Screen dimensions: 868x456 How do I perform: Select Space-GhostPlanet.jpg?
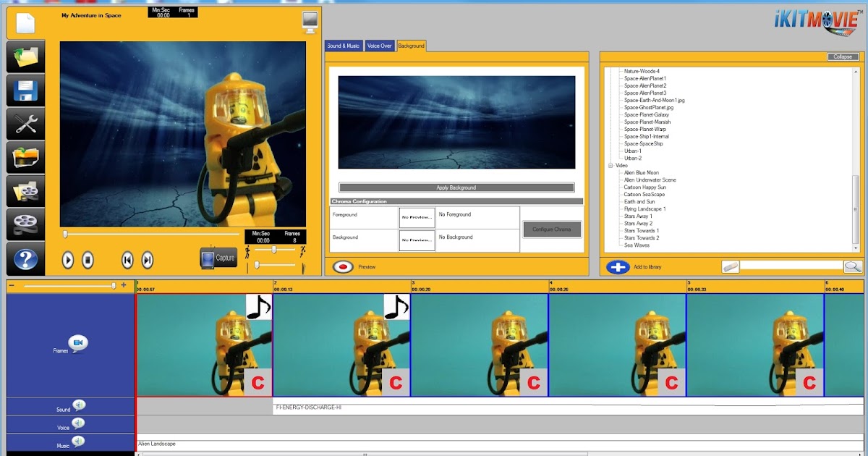649,108
